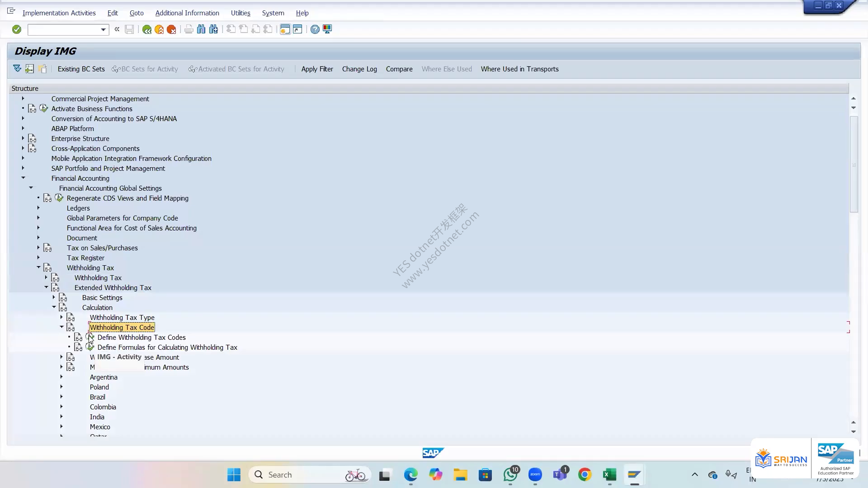
Task: Click the Generate Shortcut icon
Action: [297, 29]
